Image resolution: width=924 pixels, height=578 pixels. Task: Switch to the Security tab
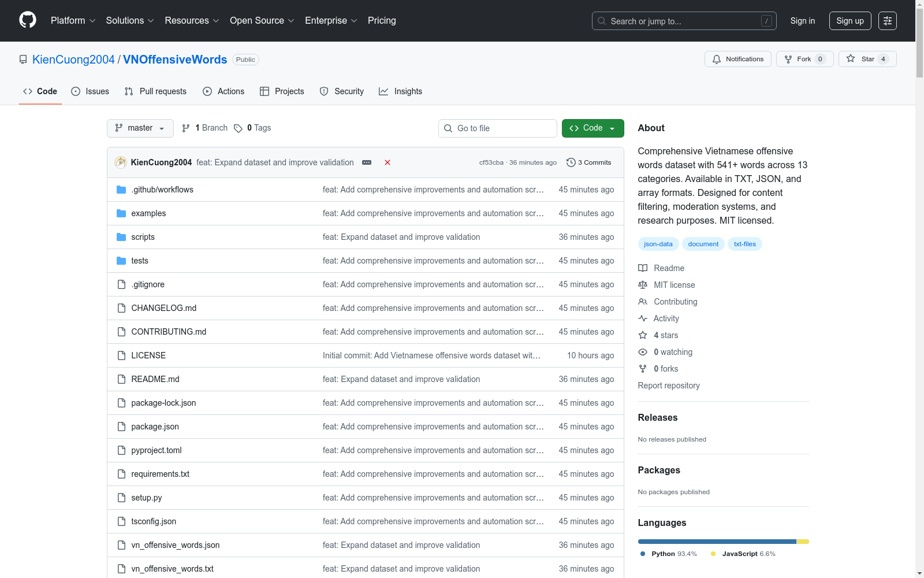click(x=342, y=91)
